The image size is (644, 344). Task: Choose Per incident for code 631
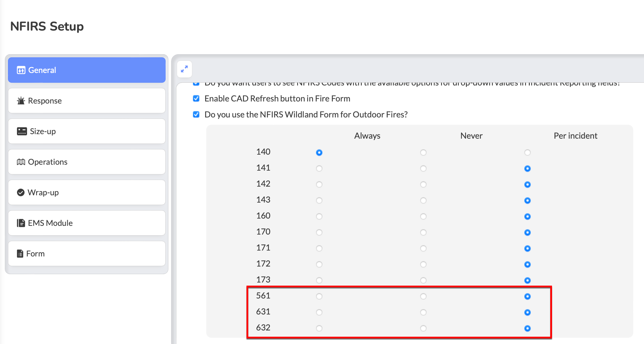tap(527, 312)
